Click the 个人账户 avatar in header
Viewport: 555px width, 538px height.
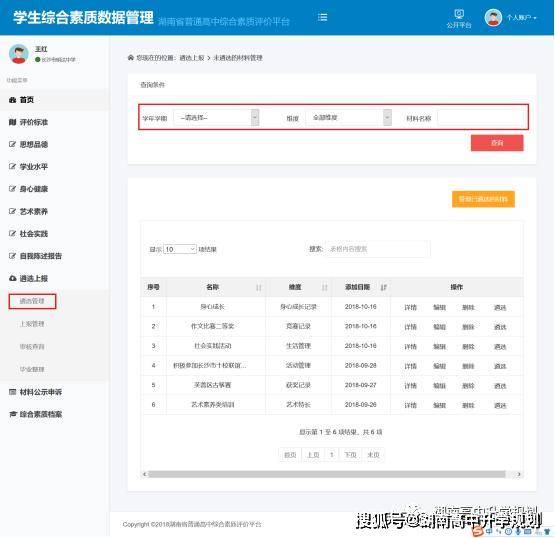(493, 17)
